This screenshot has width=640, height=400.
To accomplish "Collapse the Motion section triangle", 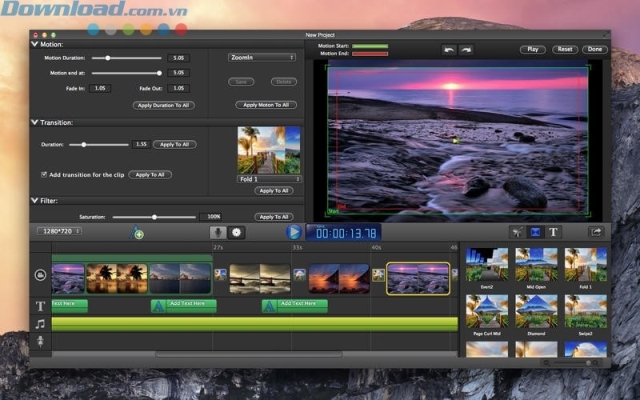I will (x=35, y=45).
